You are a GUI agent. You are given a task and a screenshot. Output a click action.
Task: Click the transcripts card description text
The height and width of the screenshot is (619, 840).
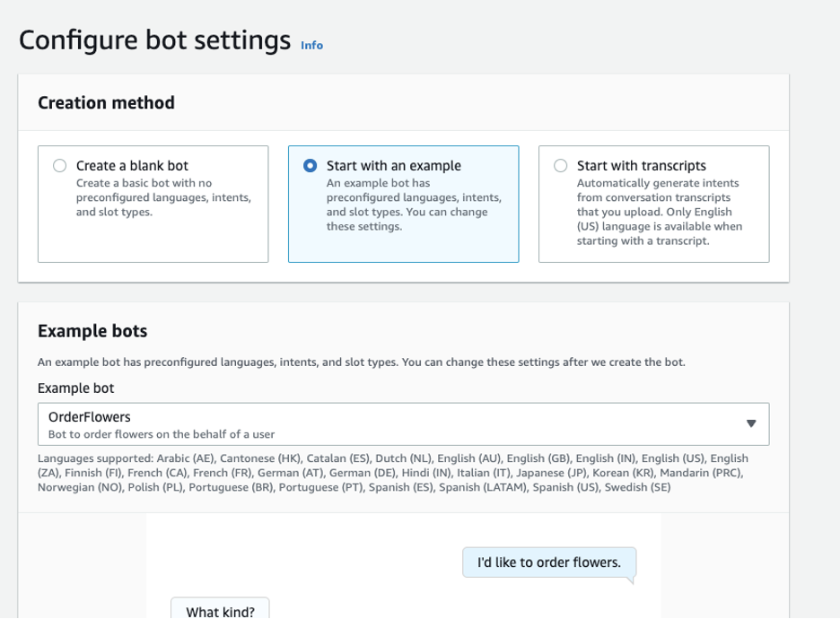(x=659, y=212)
